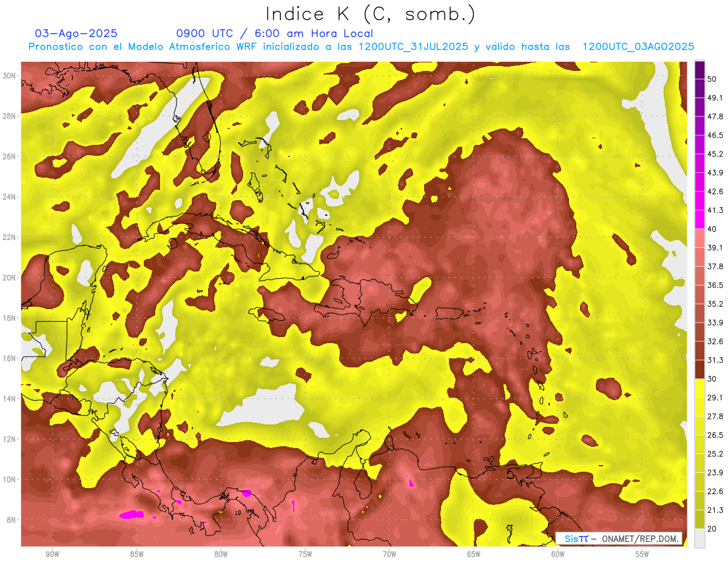Click the title 'Indice K (C, somb.)'
Viewport: 728px width, 562px height.
[371, 14]
